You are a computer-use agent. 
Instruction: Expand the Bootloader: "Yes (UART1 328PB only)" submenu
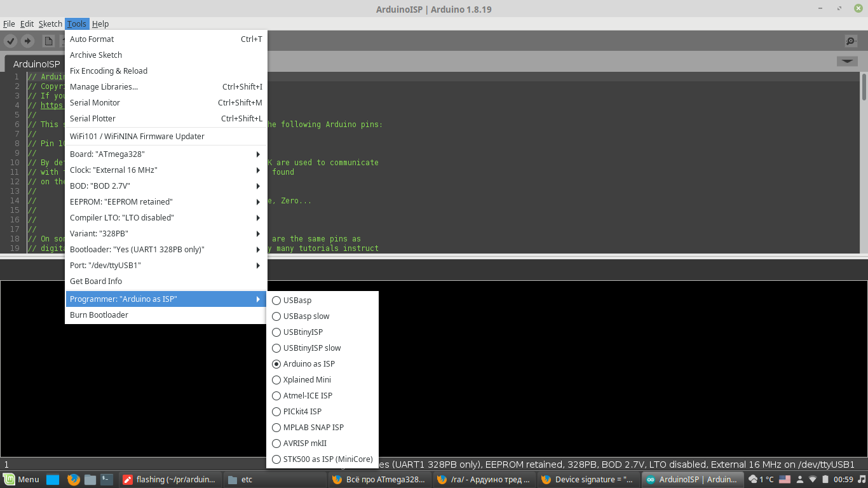[x=166, y=249]
